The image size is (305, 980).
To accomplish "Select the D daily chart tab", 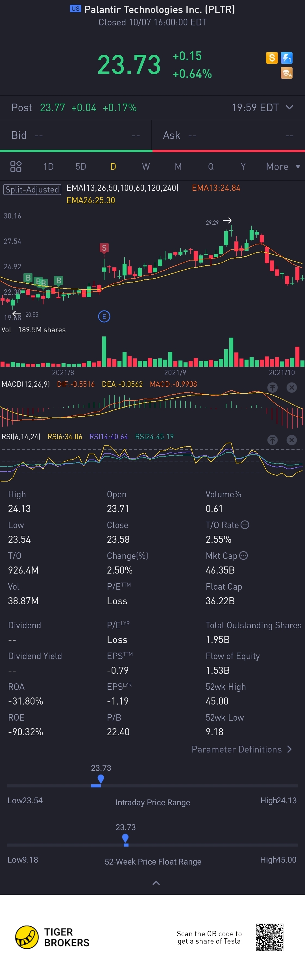I will click(113, 166).
